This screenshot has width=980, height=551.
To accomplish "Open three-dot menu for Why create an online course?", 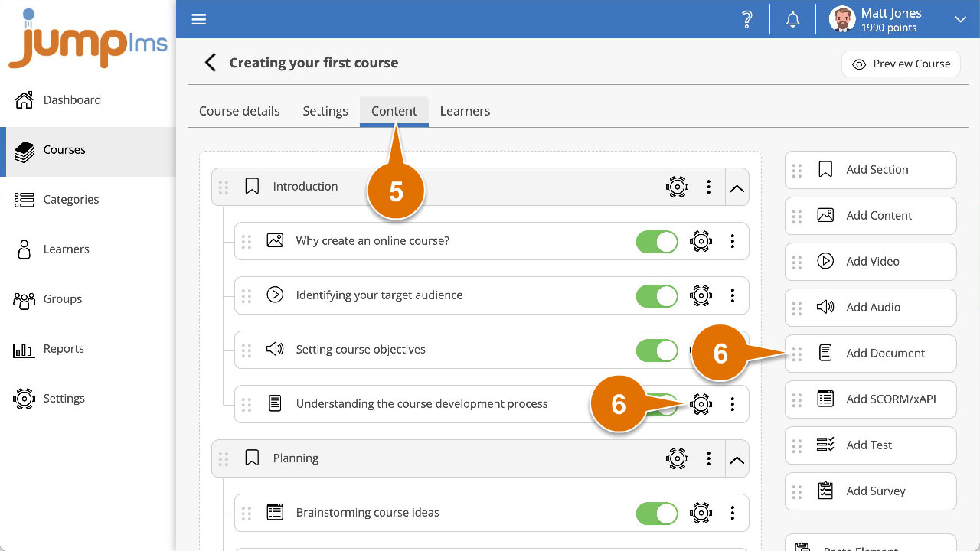I will coord(733,241).
